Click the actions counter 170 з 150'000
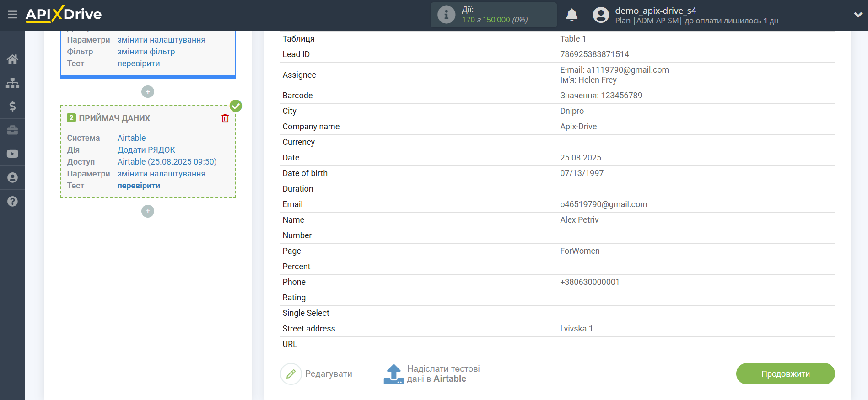Image resolution: width=868 pixels, height=400 pixels. 495,20
